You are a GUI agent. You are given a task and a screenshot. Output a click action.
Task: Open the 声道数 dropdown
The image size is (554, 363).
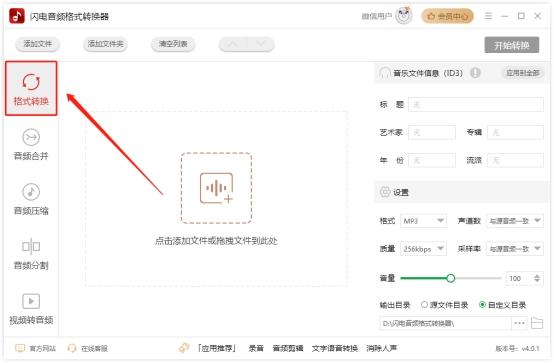coord(515,221)
